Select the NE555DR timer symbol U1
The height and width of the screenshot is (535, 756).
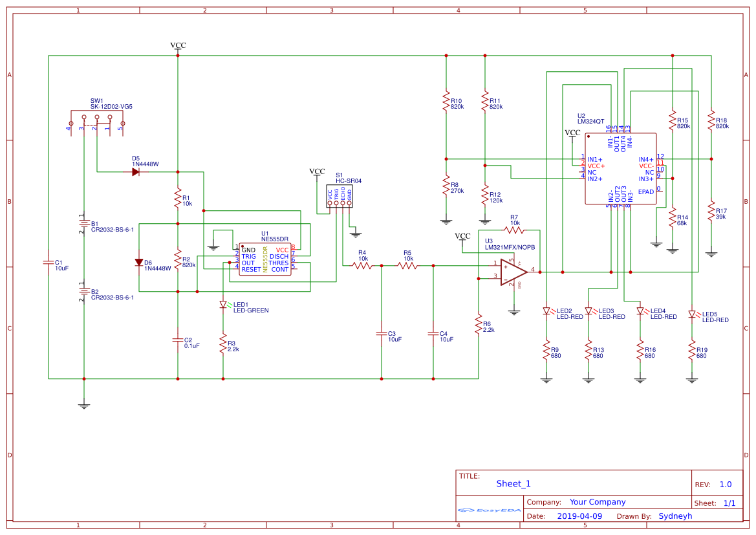[266, 259]
